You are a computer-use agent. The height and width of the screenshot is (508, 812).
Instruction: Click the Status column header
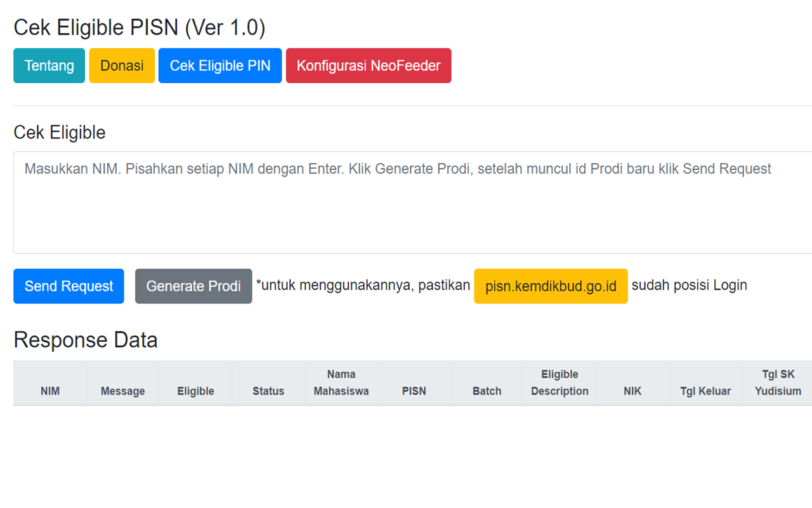click(268, 391)
